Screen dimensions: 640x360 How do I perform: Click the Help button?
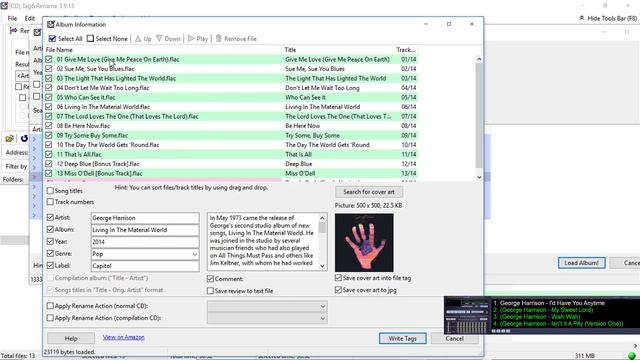(x=71, y=338)
